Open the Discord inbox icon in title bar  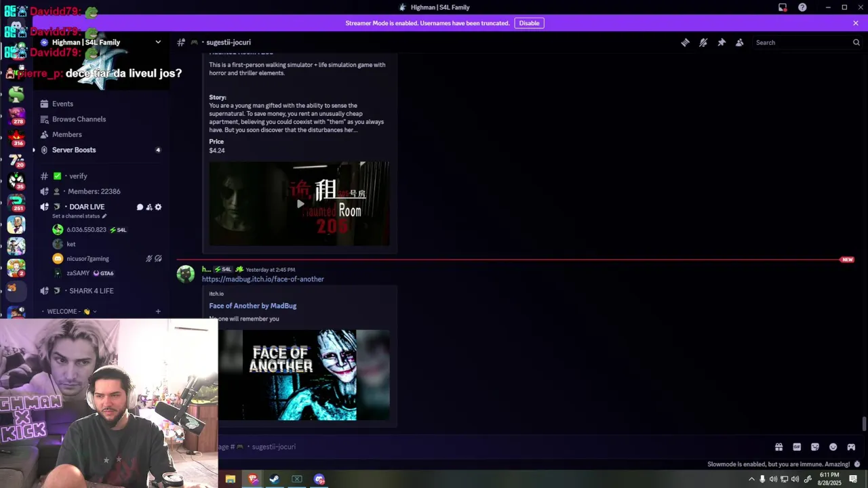click(783, 7)
